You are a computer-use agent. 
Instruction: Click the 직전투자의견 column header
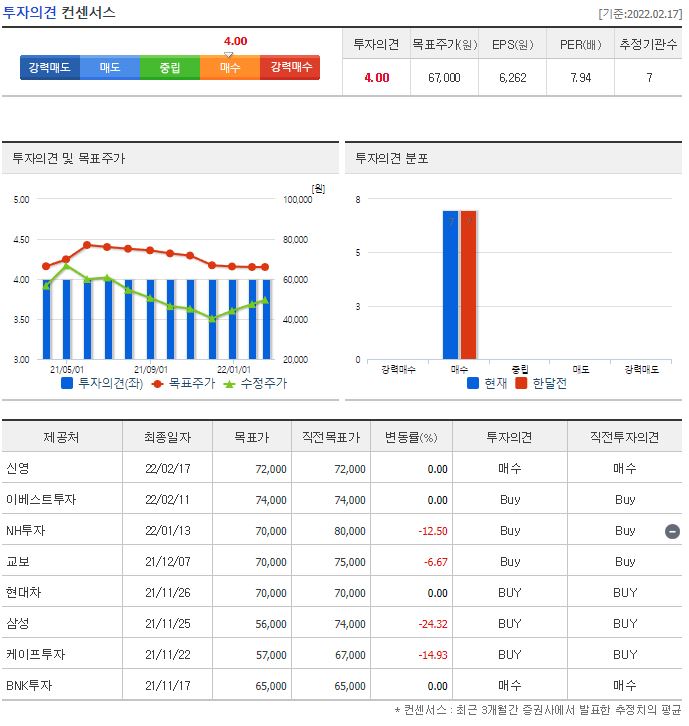(624, 437)
